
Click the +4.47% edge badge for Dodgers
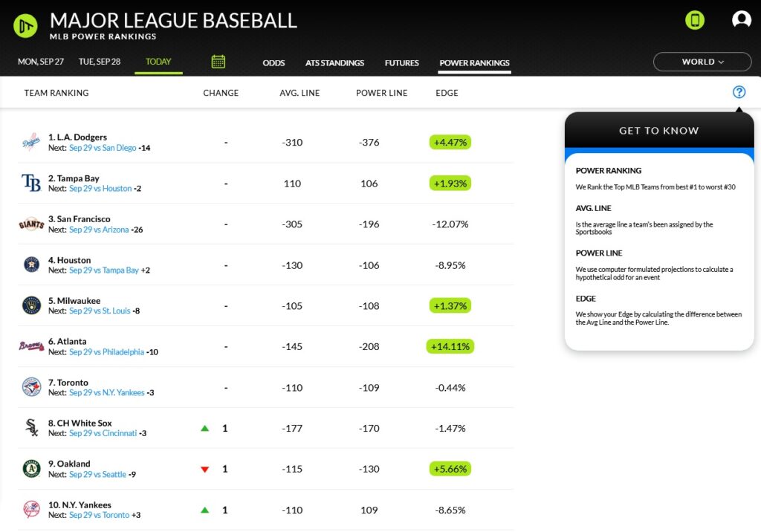pos(450,142)
